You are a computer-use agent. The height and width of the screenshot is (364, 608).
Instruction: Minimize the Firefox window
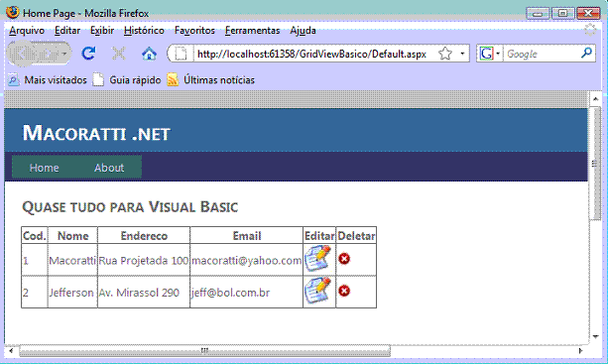pyautogui.click(x=538, y=13)
